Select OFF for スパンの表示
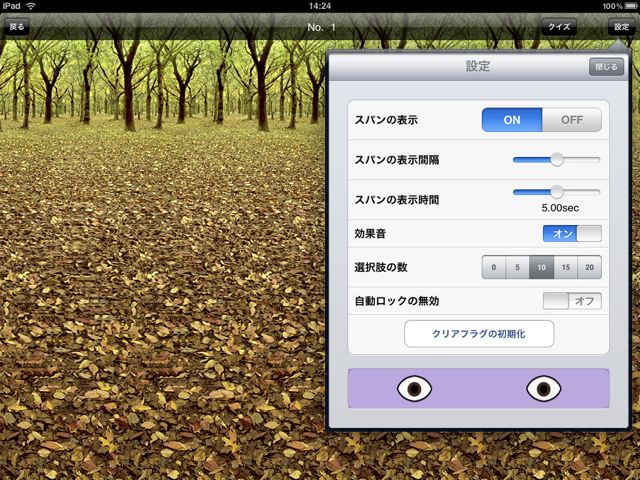640x480 pixels. tap(572, 120)
